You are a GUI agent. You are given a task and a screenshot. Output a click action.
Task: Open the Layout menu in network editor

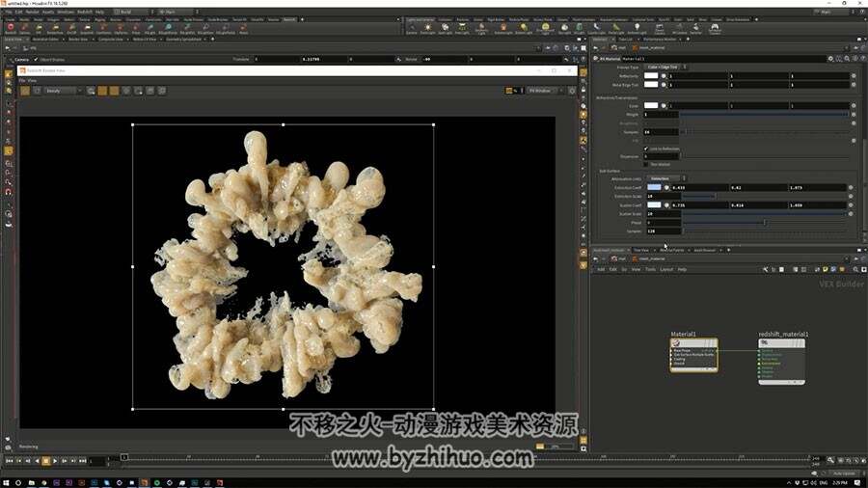tap(666, 269)
